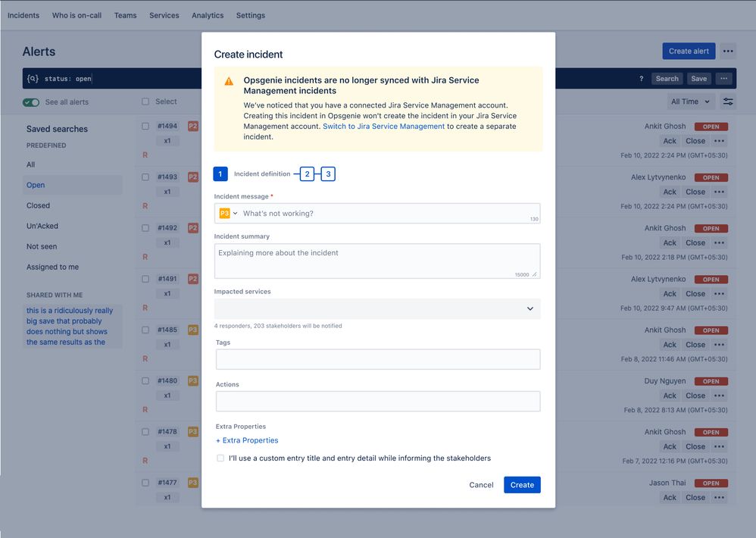
Task: Click into the Incident summary textarea
Action: point(377,261)
